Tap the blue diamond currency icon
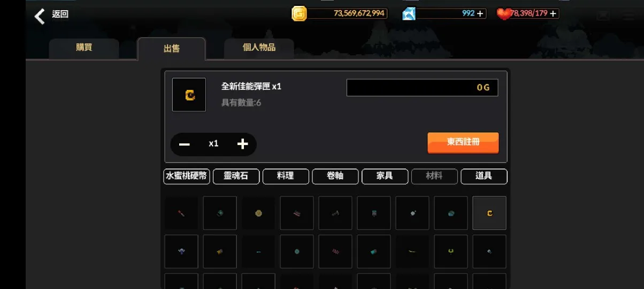This screenshot has width=644, height=289. tap(409, 13)
